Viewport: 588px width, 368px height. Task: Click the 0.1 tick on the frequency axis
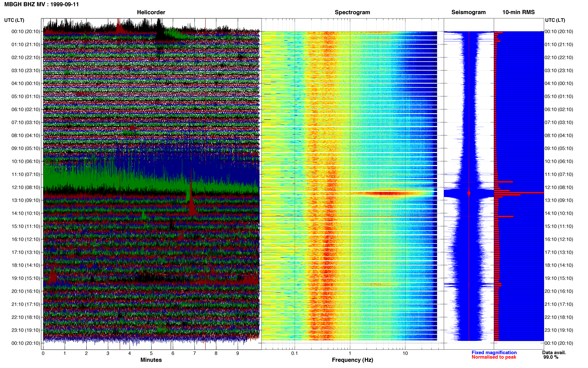[x=295, y=353]
